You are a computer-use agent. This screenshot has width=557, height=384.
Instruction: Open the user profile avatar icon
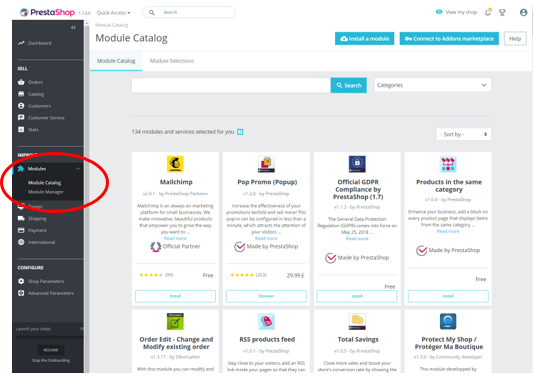[x=523, y=12]
